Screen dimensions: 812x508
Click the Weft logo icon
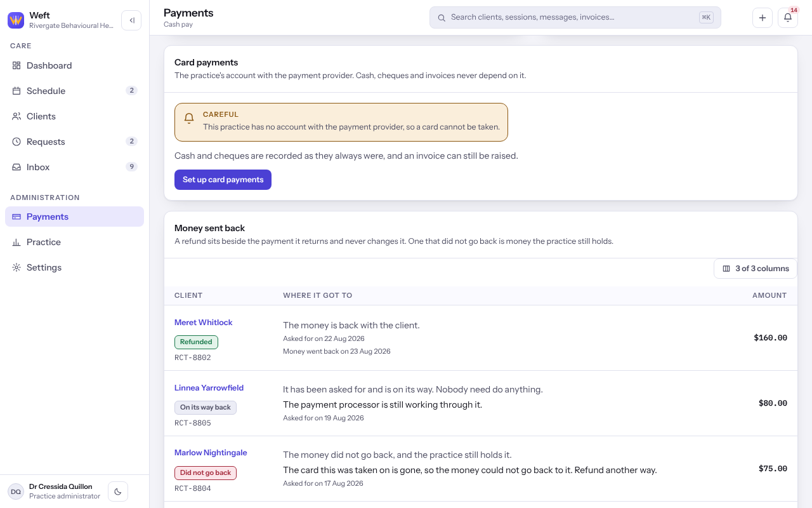pos(16,20)
